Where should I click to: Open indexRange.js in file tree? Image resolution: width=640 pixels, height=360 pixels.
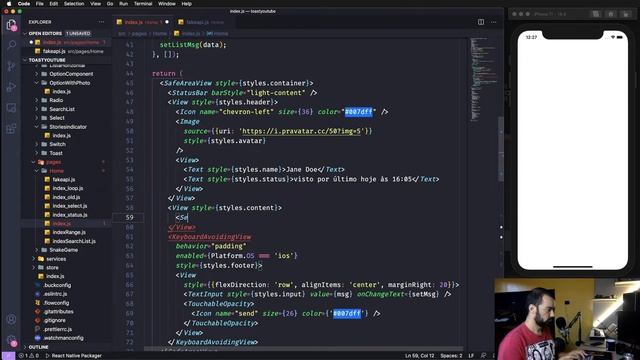[69, 232]
